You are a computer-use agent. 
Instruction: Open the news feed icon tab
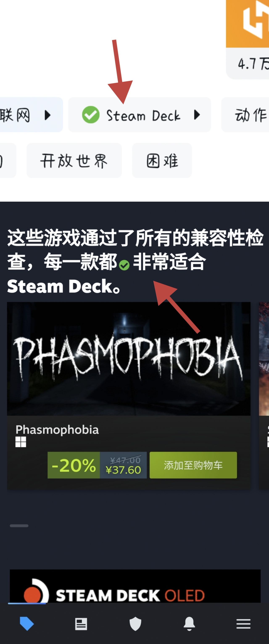(x=81, y=624)
